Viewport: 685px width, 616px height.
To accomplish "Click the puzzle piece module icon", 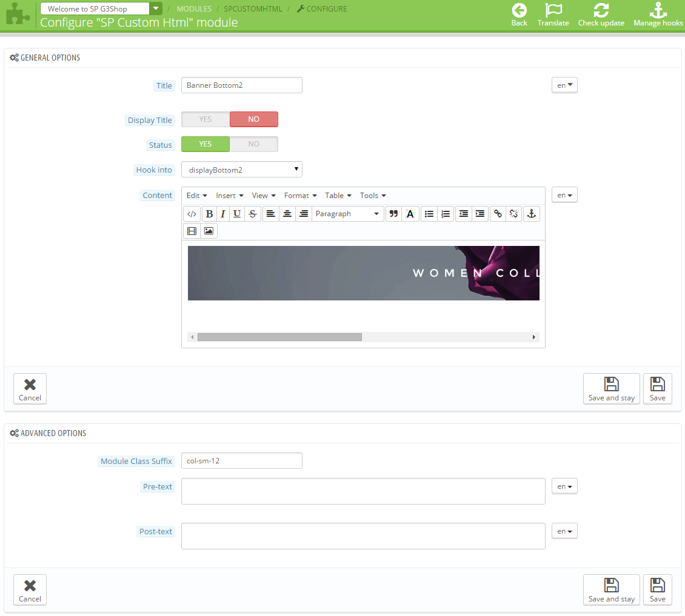I will coord(18,14).
